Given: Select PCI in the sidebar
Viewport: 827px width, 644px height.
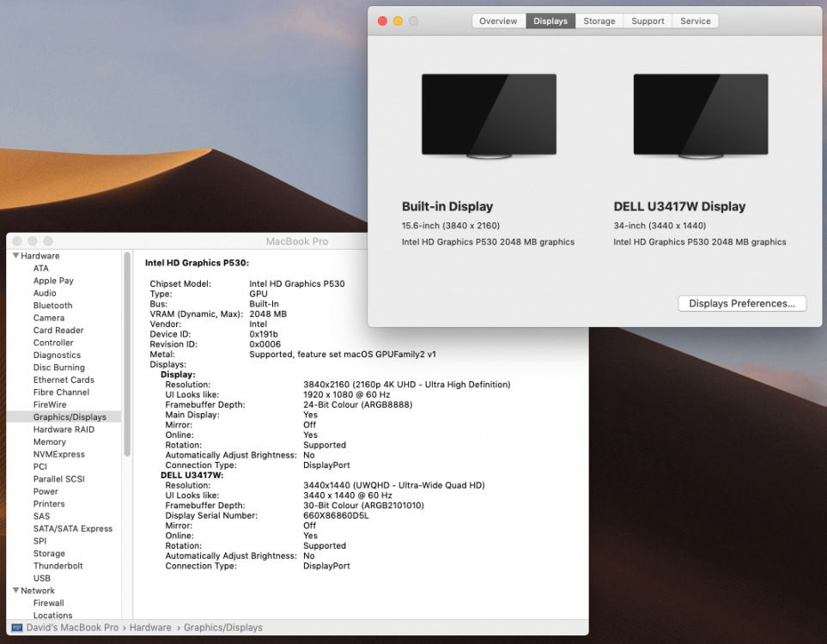Looking at the screenshot, I should pyautogui.click(x=40, y=466).
